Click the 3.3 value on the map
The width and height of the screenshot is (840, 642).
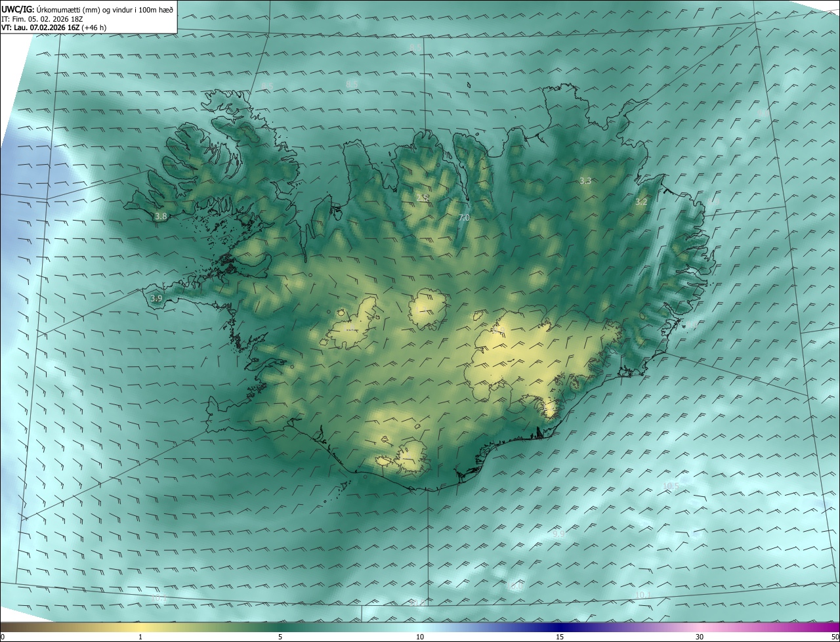coord(586,181)
